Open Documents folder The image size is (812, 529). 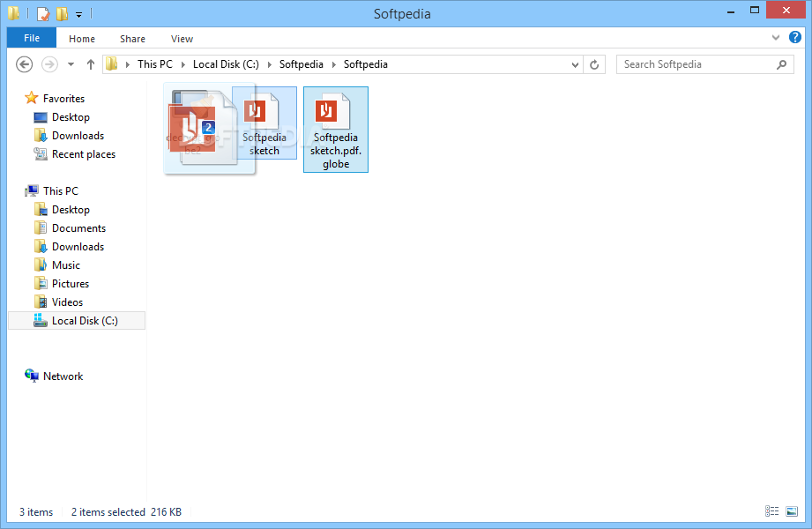tap(78, 228)
